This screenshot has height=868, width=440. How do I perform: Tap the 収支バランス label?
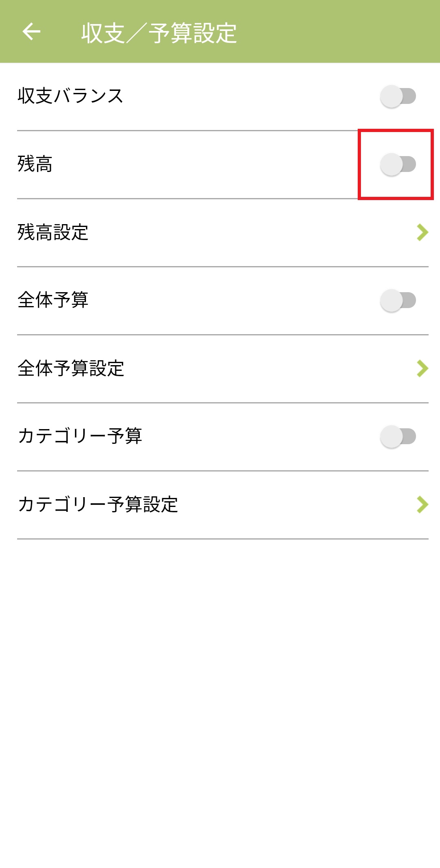pos(70,96)
